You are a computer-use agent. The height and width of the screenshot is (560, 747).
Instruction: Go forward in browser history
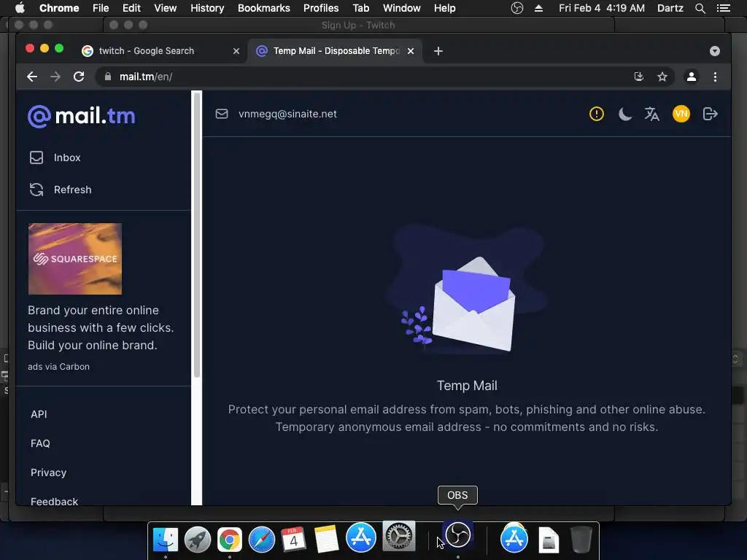click(55, 77)
